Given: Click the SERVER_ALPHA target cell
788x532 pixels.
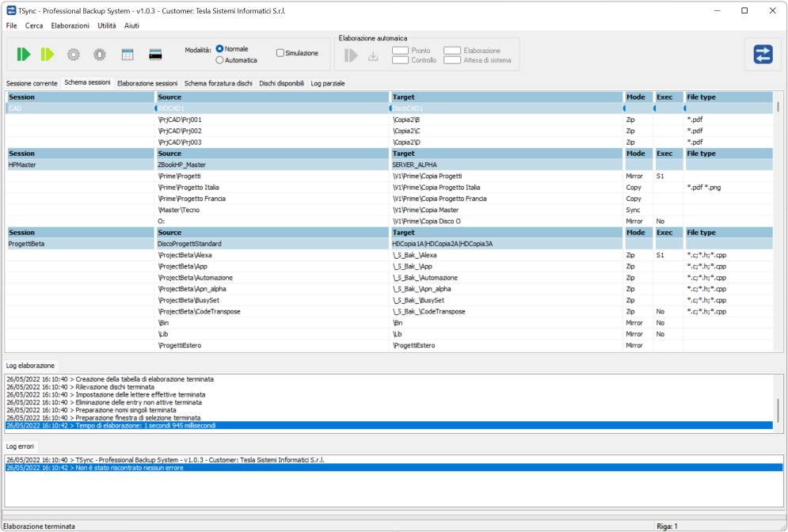Looking at the screenshot, I should pos(507,165).
